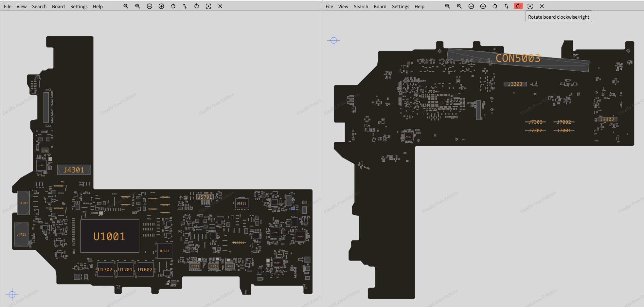Click rotate board clockwise icon in right pane
The height and width of the screenshot is (307, 644).
coord(518,6)
